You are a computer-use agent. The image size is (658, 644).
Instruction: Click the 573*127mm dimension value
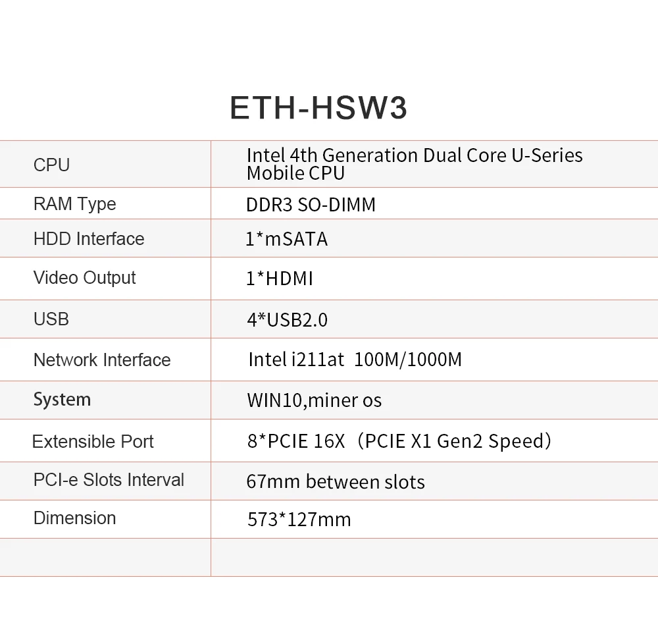(x=299, y=520)
